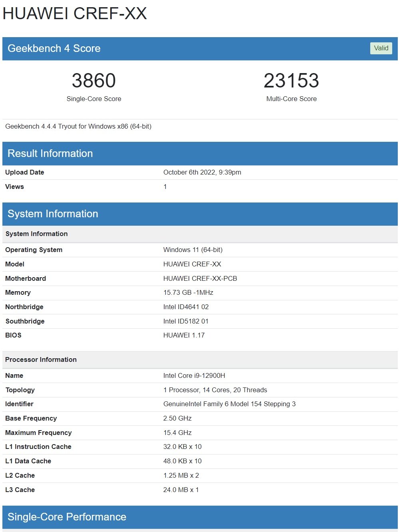Select Windows 11 (64-bit) value
The image size is (399, 532).
[193, 250]
